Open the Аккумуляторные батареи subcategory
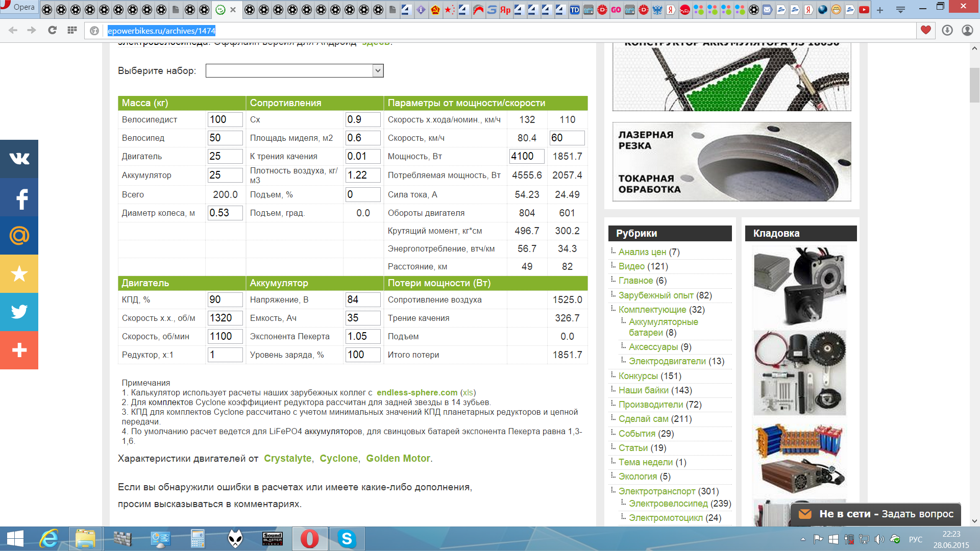 [x=664, y=327]
